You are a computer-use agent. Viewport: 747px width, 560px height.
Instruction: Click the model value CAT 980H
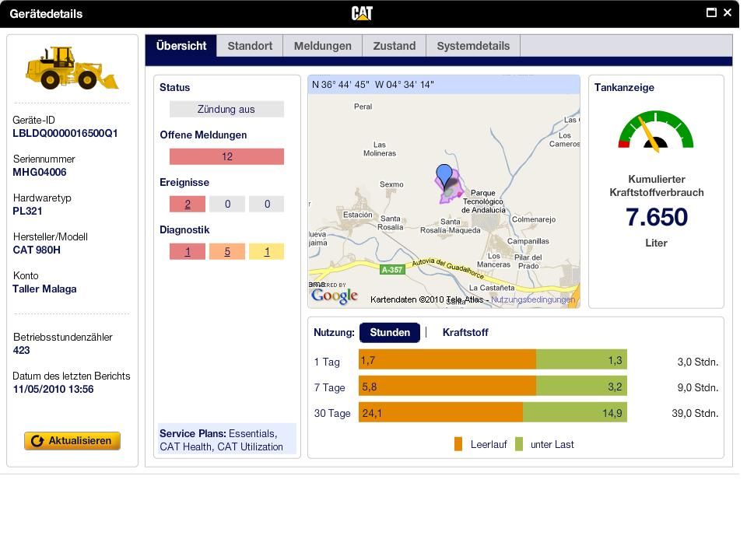click(37, 250)
